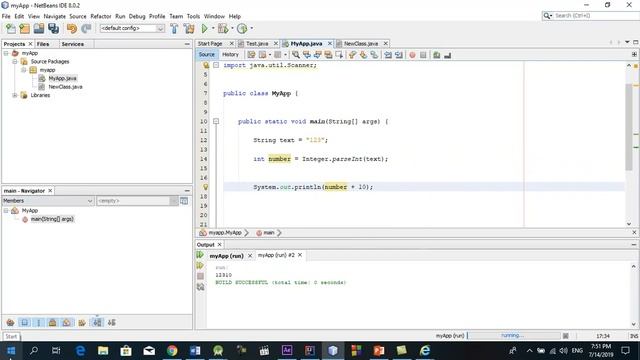Select NewClass.java in the Projects tree

click(65, 87)
